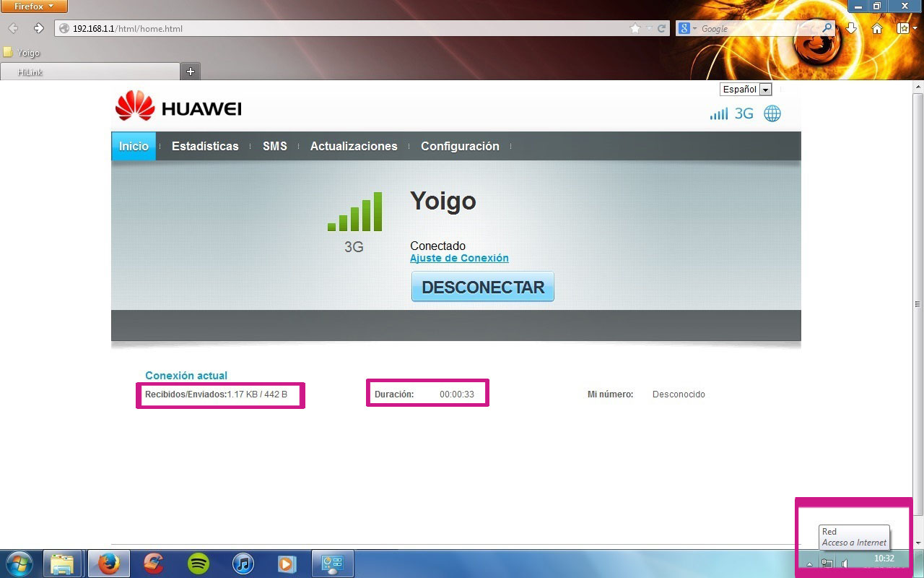The height and width of the screenshot is (578, 924).
Task: Open the SMS tab
Action: pyautogui.click(x=275, y=146)
